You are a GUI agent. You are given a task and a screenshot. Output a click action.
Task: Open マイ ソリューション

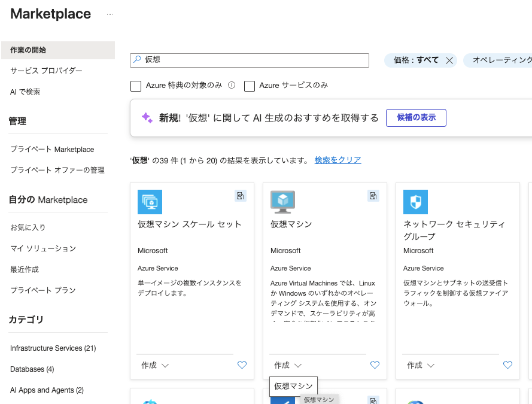coord(43,248)
